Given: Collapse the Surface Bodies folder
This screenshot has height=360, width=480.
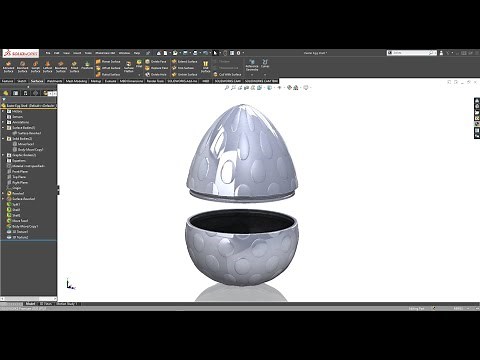Looking at the screenshot, I should 4,128.
